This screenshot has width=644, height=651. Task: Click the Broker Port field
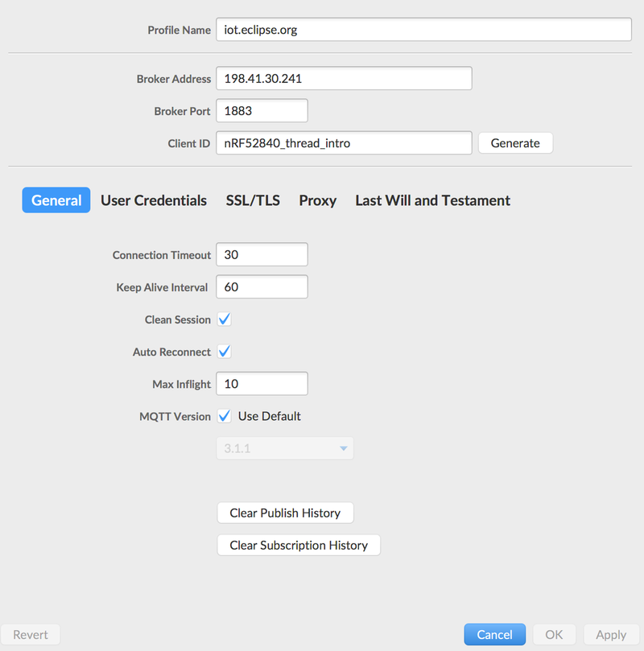262,111
